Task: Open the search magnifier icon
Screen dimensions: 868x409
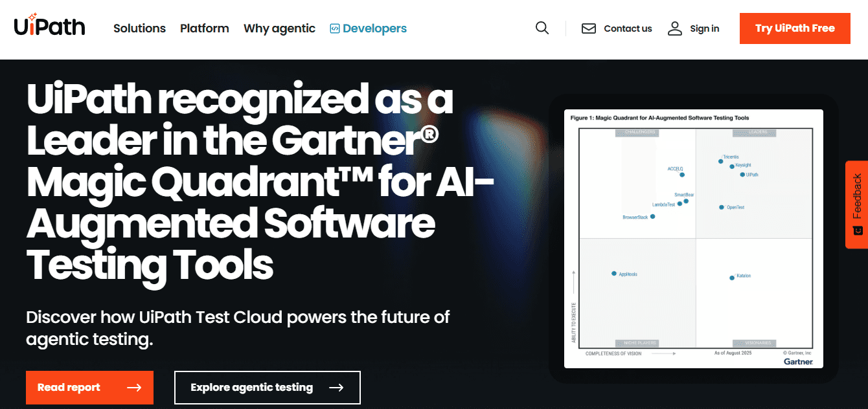Action: (x=542, y=28)
